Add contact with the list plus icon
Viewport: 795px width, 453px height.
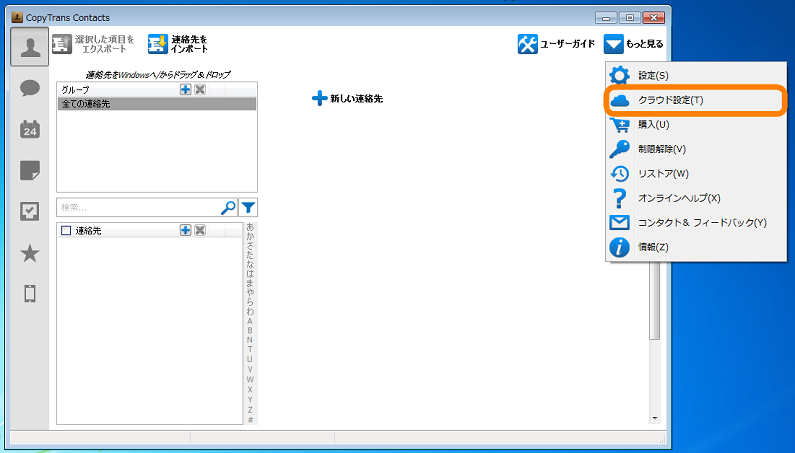(186, 230)
